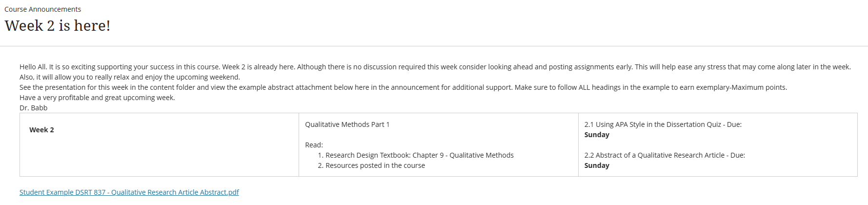Click the bold Sunday under APA Style Quiz
This screenshot has height=205, width=868.
tap(597, 135)
